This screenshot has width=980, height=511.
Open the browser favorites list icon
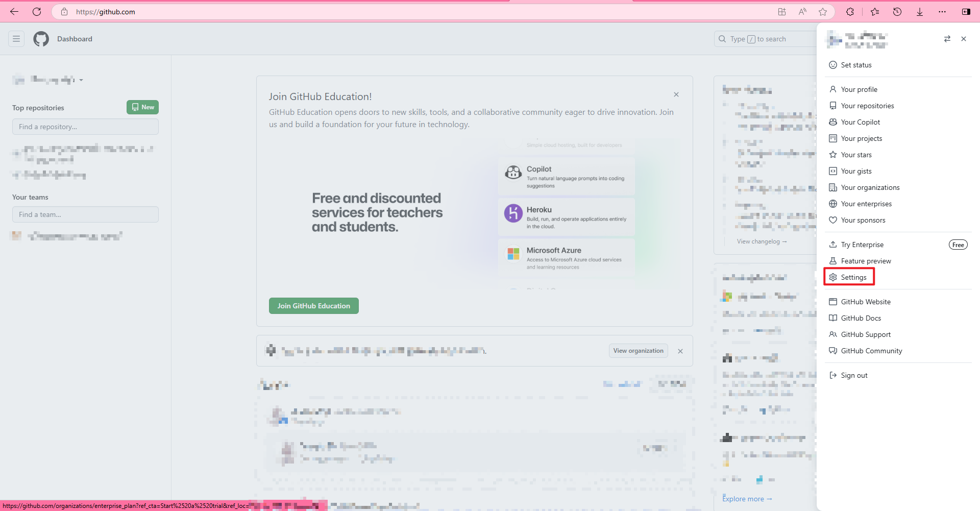[875, 12]
